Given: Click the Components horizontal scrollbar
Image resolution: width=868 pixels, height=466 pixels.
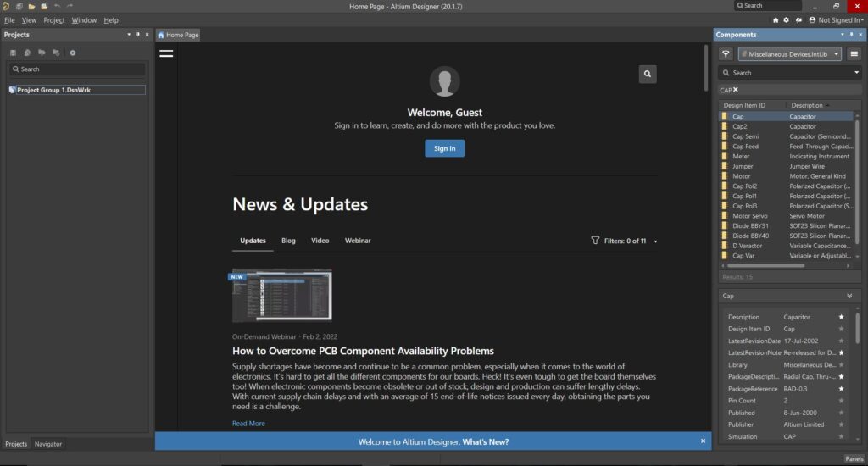Looking at the screenshot, I should coord(766,266).
